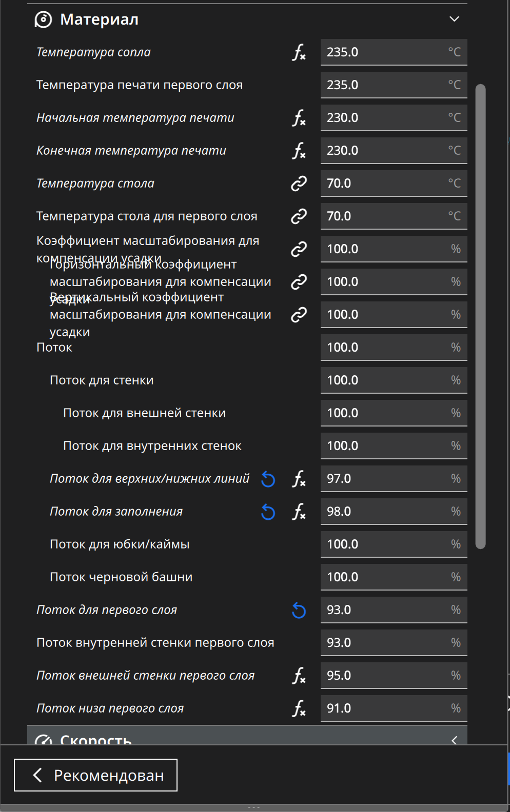
Task: Edit Поток внутренней стенки первого слоя field
Action: [394, 643]
